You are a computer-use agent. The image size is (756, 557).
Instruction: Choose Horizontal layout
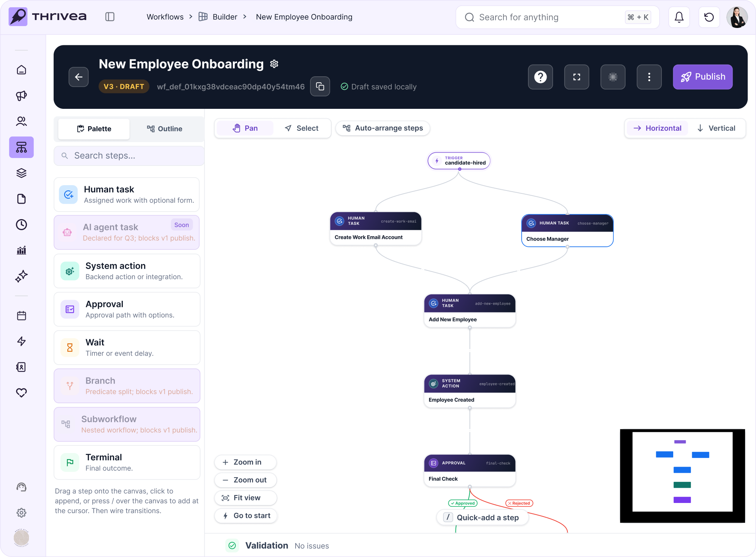click(658, 128)
